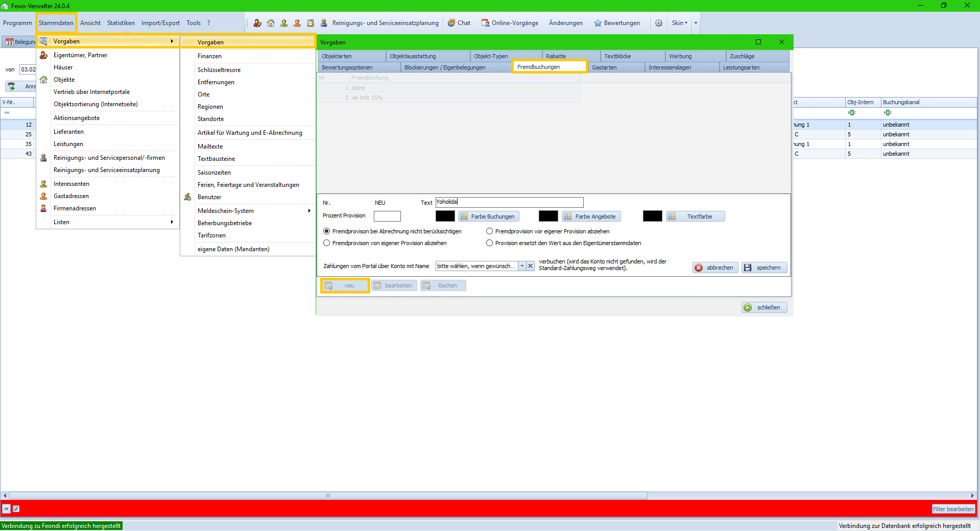Switch to the Objektarten tab
This screenshot has height=531, width=980.
[352, 56]
